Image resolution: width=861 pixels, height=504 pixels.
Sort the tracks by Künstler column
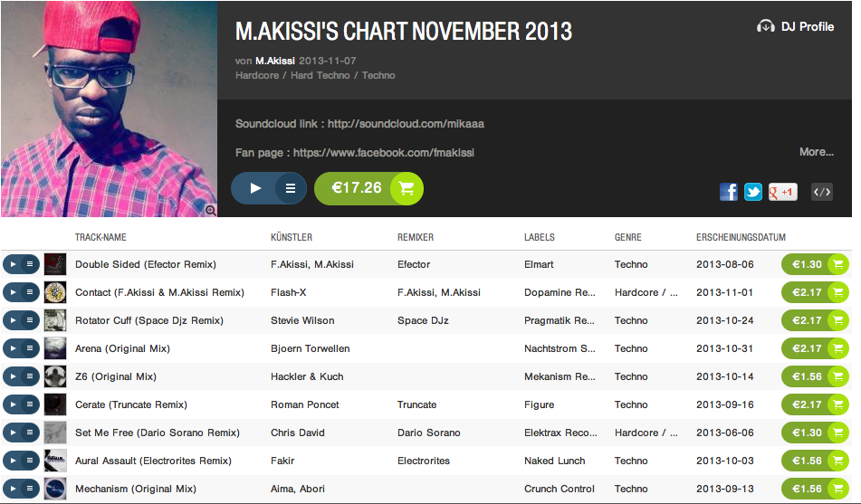(292, 237)
